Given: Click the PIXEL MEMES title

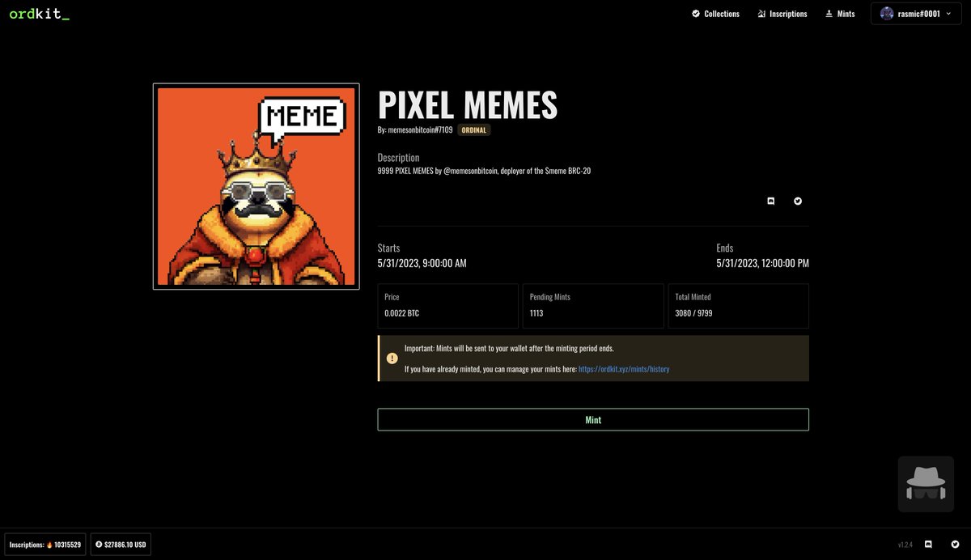Looking at the screenshot, I should [x=468, y=105].
